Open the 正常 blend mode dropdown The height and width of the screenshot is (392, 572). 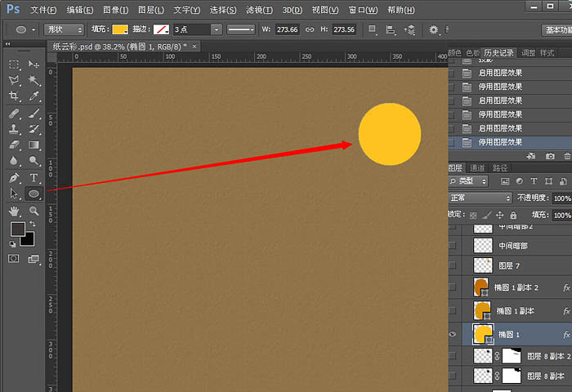tap(480, 198)
